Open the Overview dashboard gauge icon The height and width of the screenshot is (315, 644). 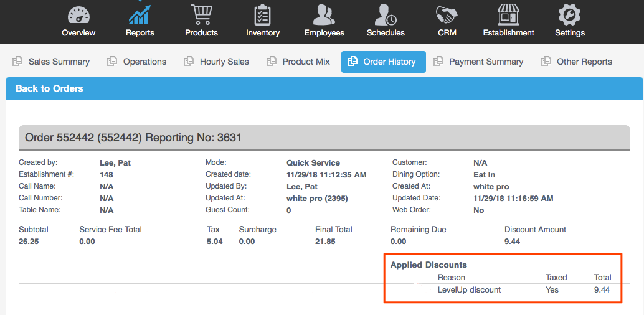(78, 15)
